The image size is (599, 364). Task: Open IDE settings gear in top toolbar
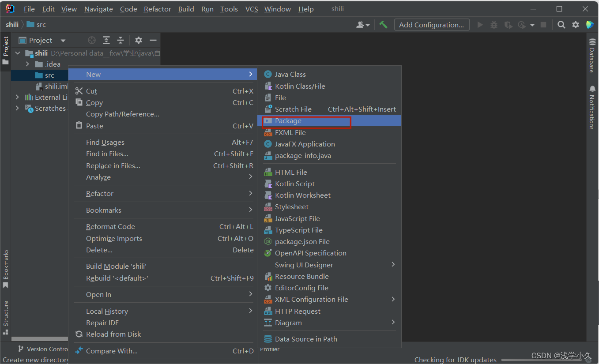(576, 25)
